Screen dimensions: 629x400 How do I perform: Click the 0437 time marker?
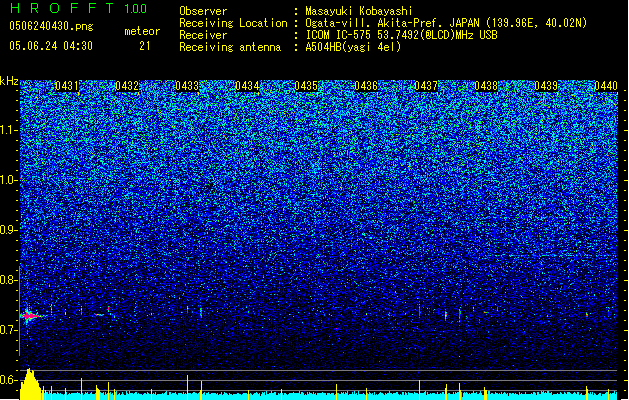[x=426, y=86]
